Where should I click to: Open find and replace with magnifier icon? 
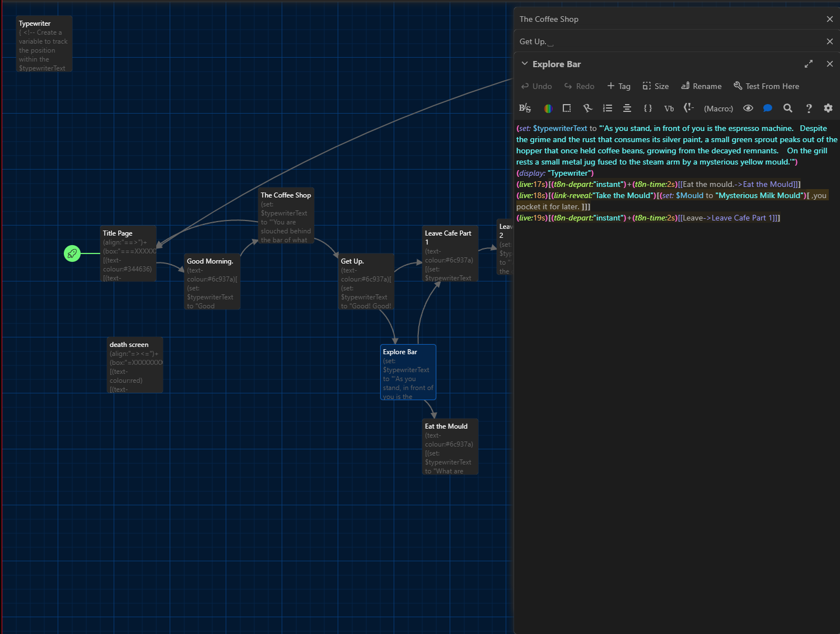[788, 109]
